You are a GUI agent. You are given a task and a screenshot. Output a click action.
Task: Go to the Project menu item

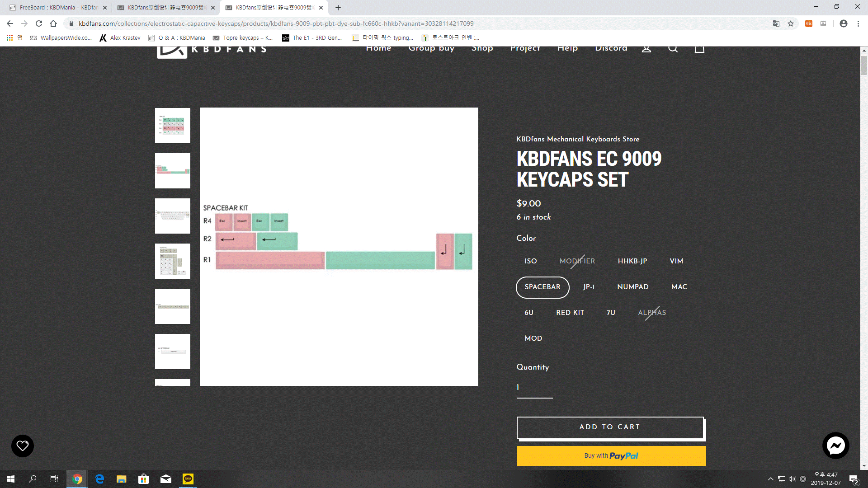525,48
